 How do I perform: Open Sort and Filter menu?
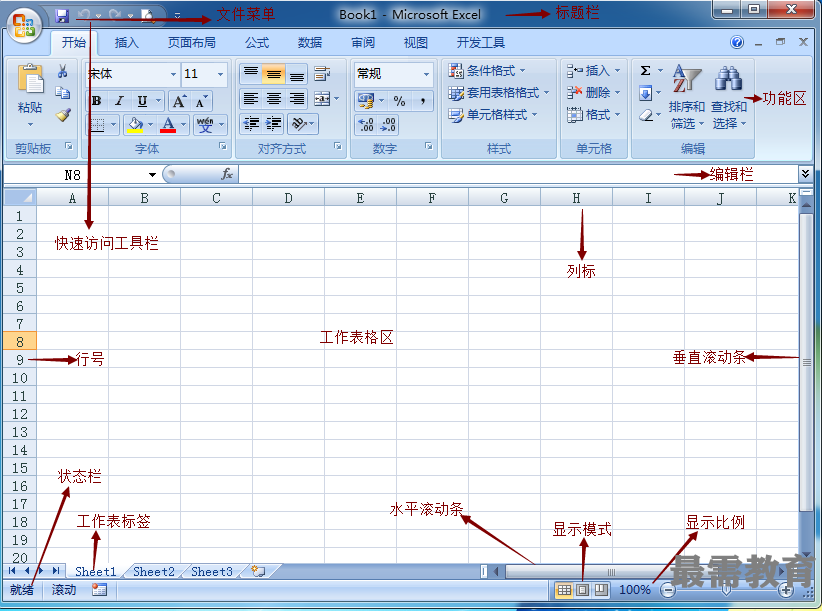687,97
